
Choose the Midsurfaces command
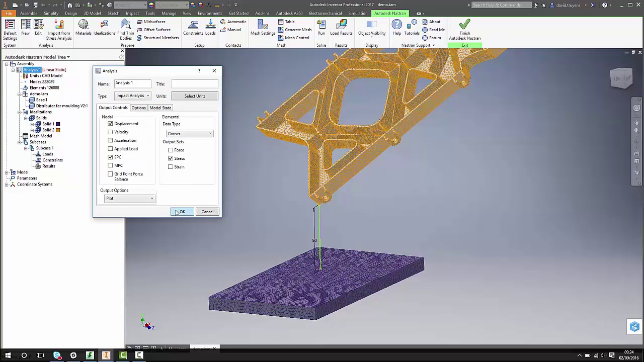(x=151, y=22)
